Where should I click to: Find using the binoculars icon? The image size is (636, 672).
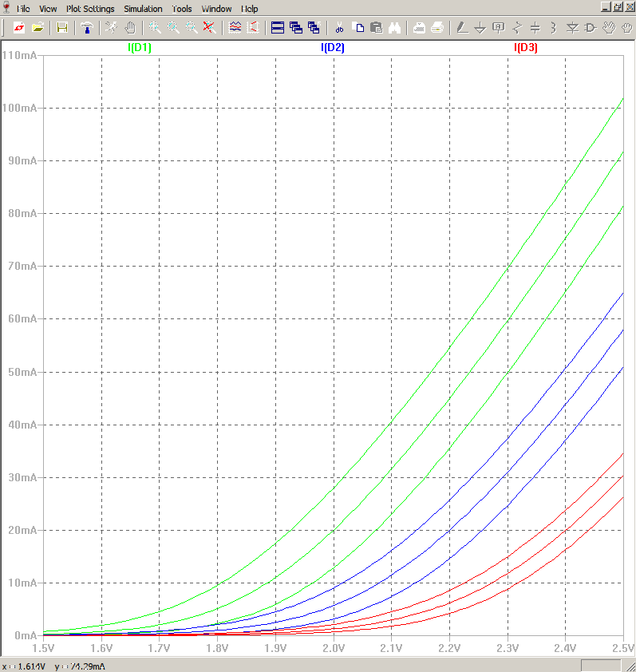point(394,28)
